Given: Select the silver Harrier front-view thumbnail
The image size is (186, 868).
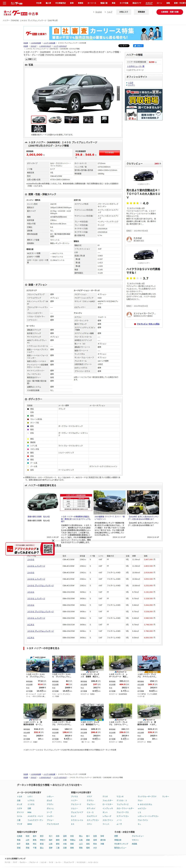Looking at the screenshot, I should 39,119.
